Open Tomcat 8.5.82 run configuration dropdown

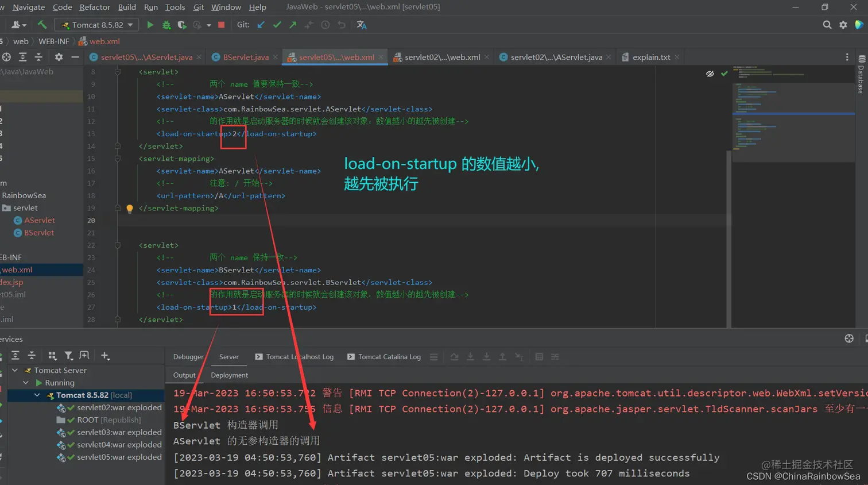point(97,25)
